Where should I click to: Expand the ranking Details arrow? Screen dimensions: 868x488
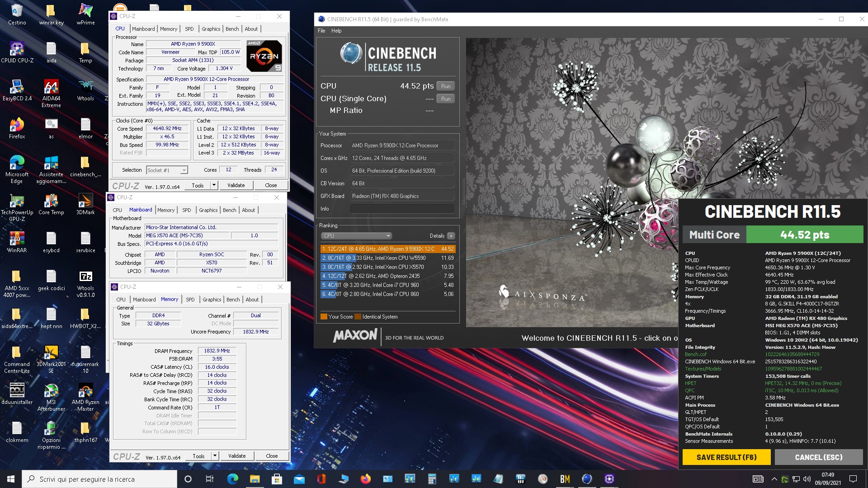pyautogui.click(x=451, y=236)
